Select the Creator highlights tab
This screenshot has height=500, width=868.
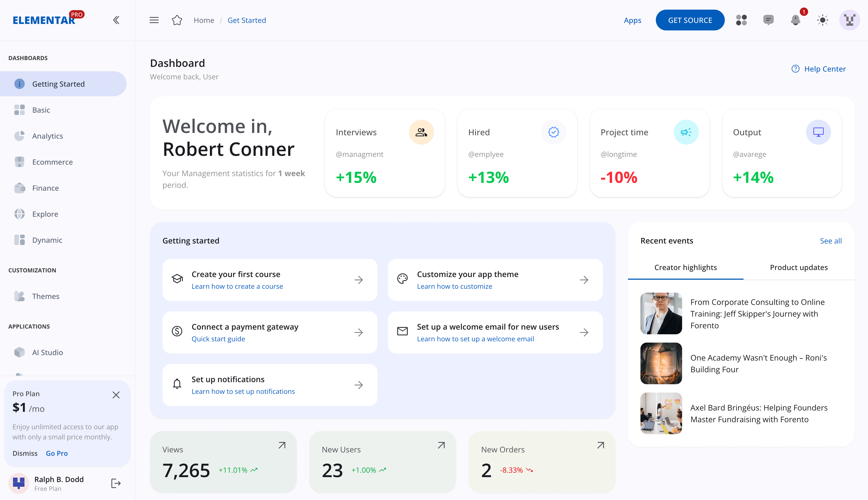pyautogui.click(x=685, y=267)
